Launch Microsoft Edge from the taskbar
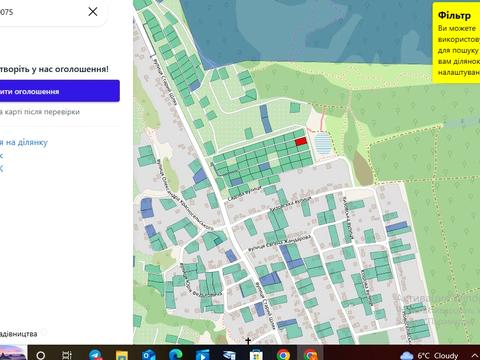 click(176, 355)
